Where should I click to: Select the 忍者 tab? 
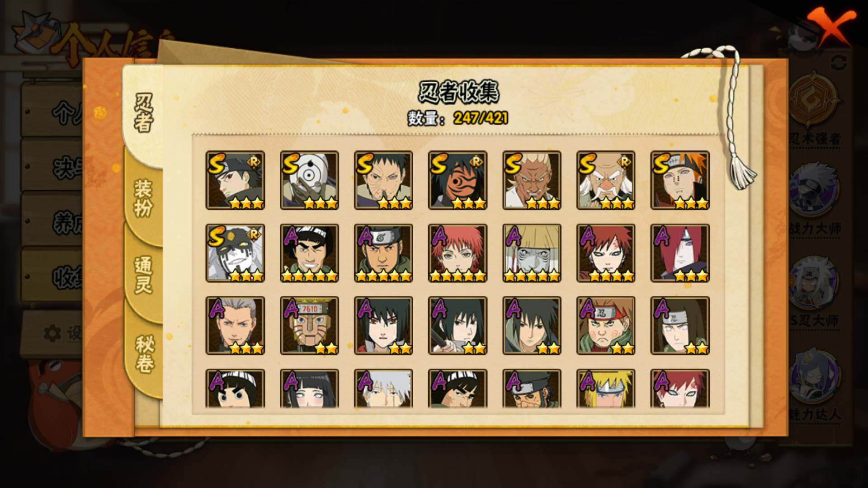[143, 114]
